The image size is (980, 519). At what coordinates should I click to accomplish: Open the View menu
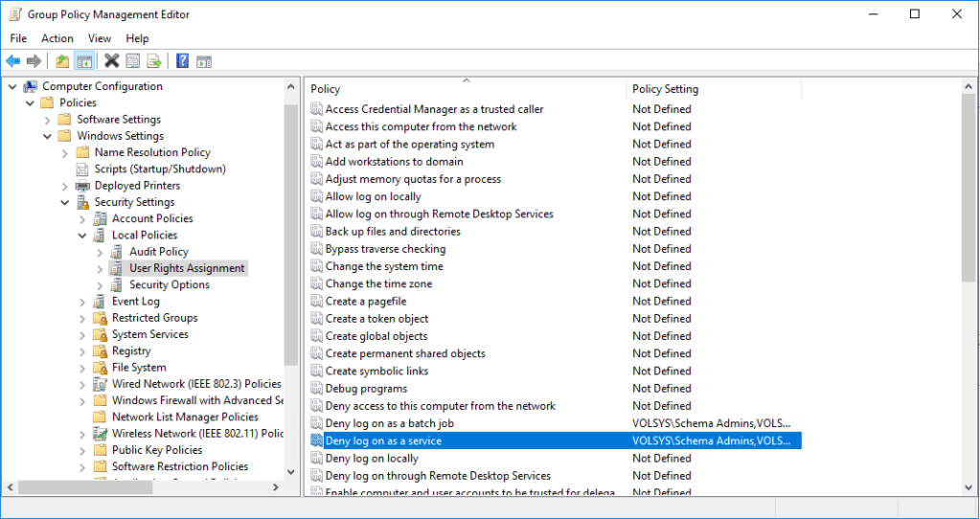click(x=100, y=38)
